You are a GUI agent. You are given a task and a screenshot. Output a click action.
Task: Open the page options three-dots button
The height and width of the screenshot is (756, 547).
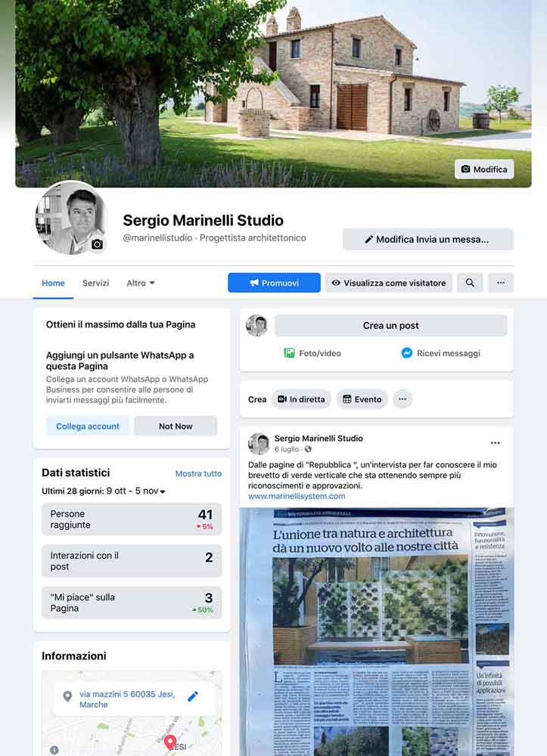coord(501,283)
